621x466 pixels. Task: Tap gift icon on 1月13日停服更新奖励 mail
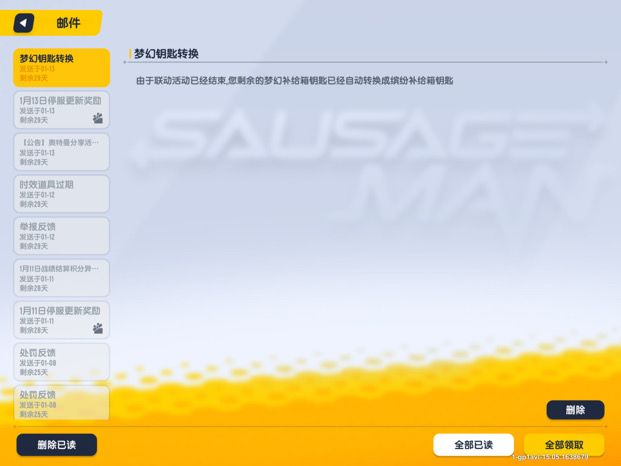coord(98,118)
